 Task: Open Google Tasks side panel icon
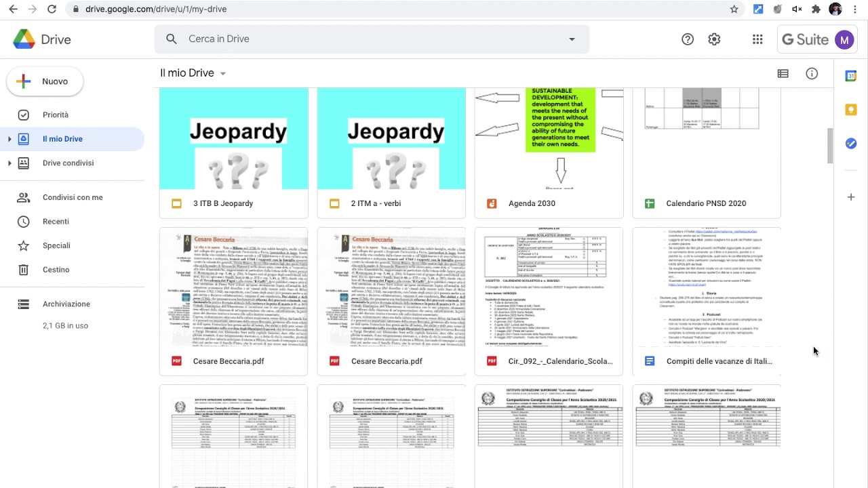[851, 144]
